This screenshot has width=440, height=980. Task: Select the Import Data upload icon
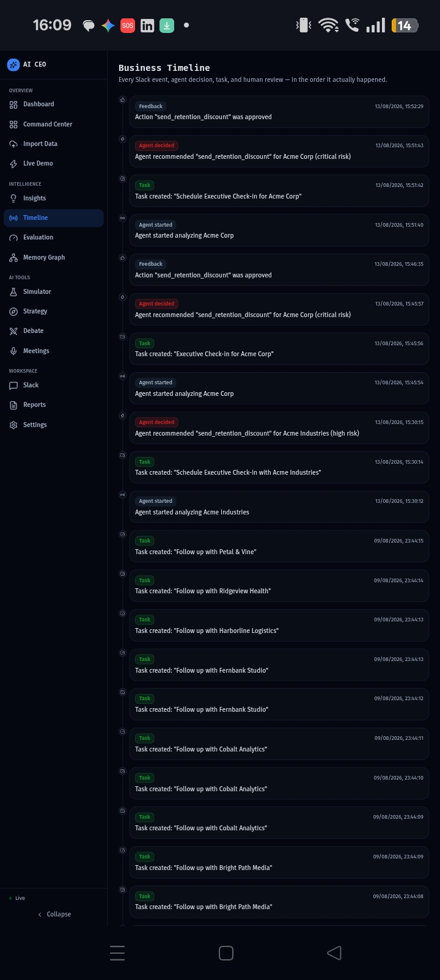[x=13, y=144]
